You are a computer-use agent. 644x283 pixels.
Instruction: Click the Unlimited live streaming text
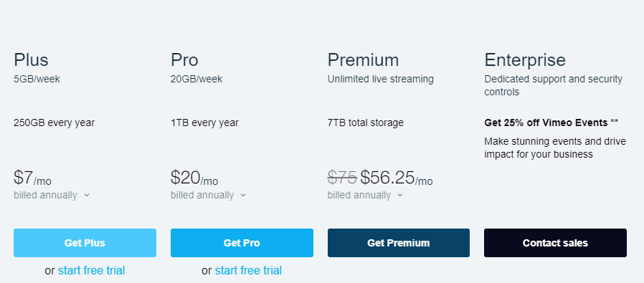pyautogui.click(x=380, y=79)
